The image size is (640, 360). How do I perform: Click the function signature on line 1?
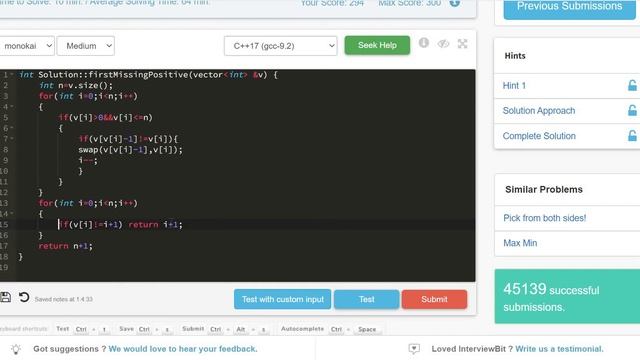[x=149, y=75]
